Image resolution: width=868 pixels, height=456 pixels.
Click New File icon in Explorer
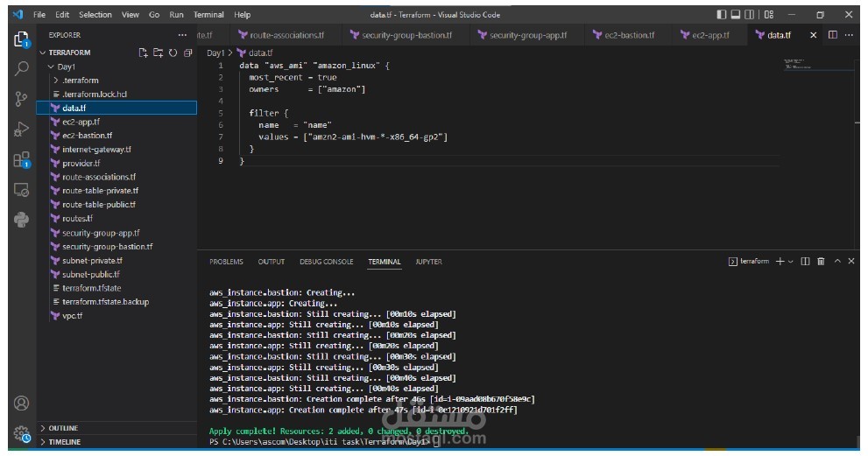143,53
